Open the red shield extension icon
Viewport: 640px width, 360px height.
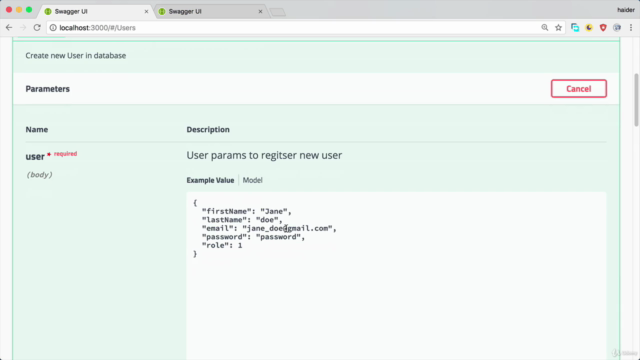(603, 28)
